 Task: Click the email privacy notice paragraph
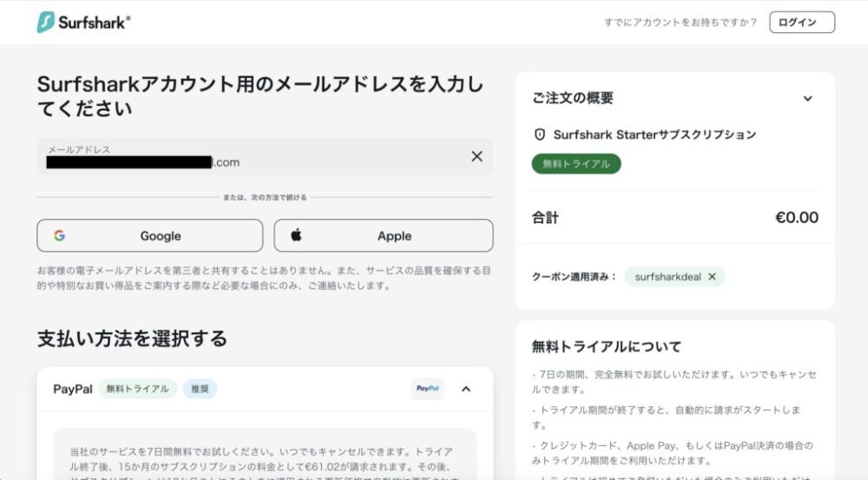(x=264, y=278)
